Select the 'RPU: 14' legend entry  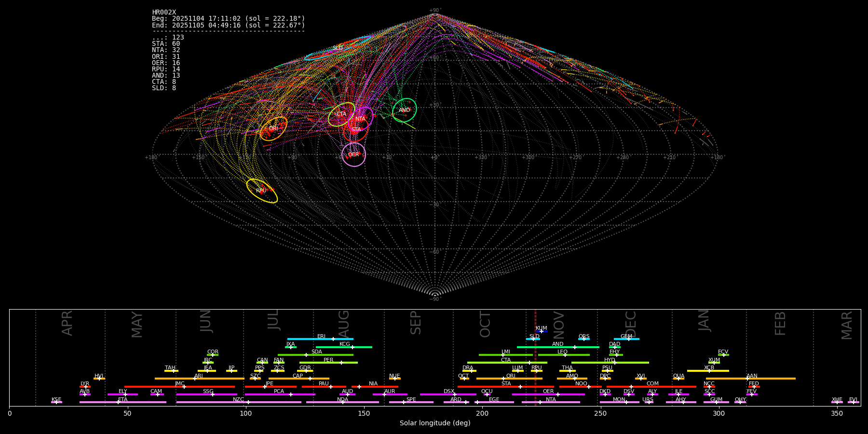click(x=166, y=69)
